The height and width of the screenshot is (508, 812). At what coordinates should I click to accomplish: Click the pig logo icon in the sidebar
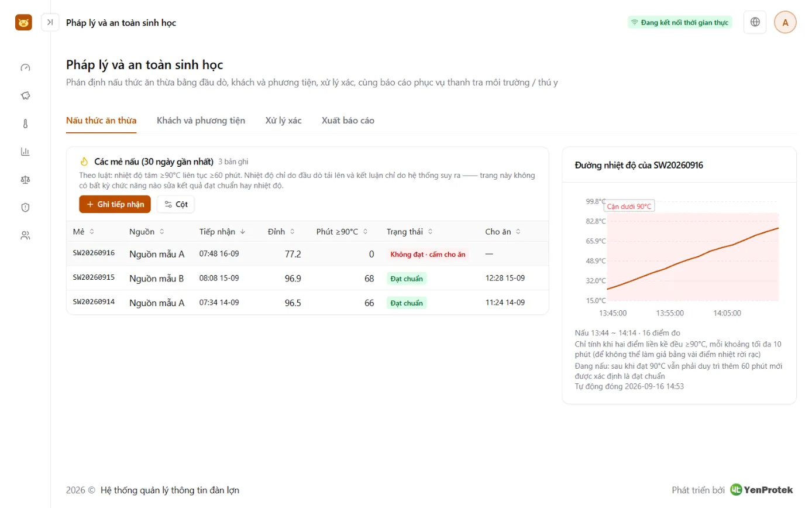[23, 22]
